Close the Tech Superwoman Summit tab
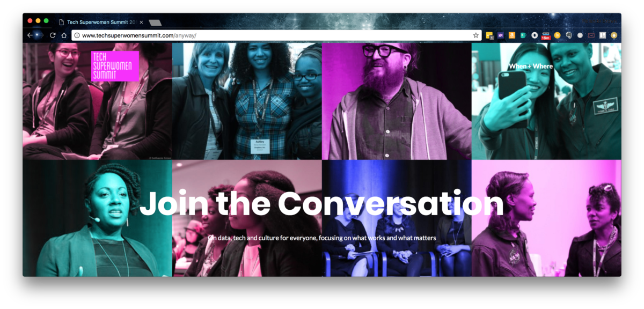 [141, 22]
